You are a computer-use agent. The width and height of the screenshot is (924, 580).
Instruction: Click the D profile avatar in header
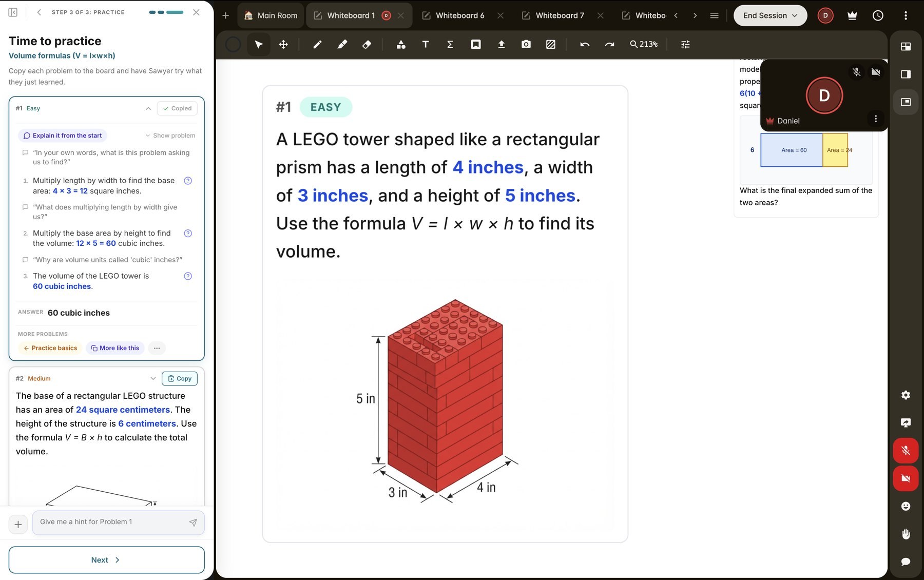(825, 15)
